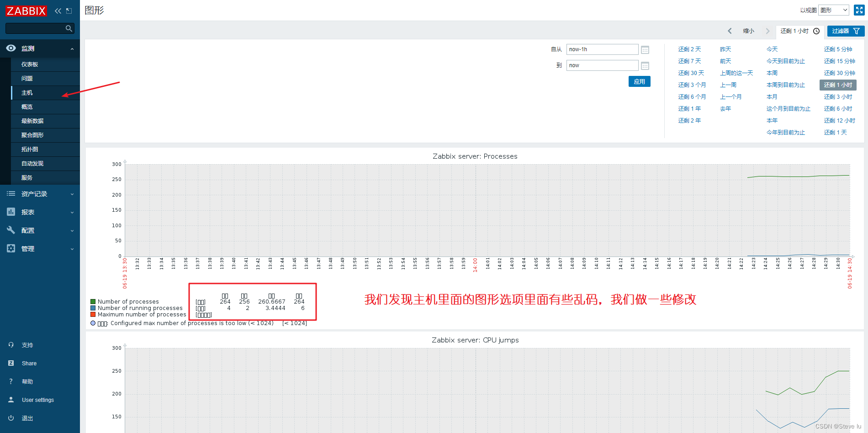The image size is (868, 433).
Task: Collapse the 监测 menu section arrow
Action: (72, 49)
